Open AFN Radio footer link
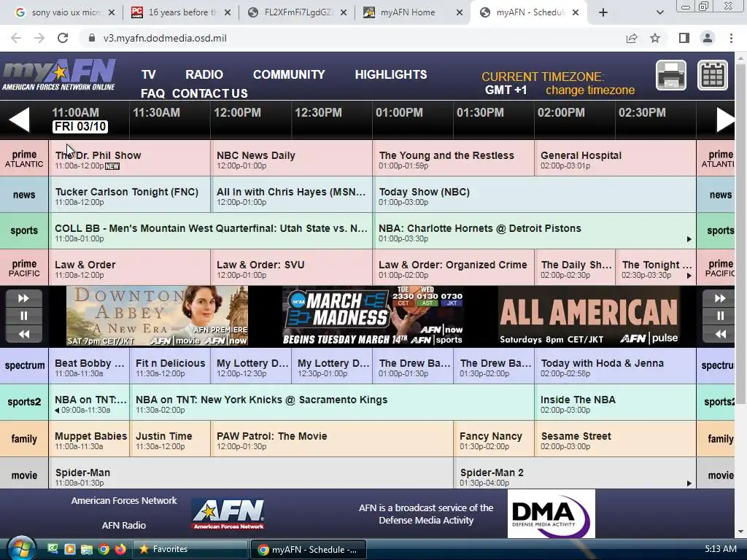The height and width of the screenshot is (560, 747). pos(123,525)
